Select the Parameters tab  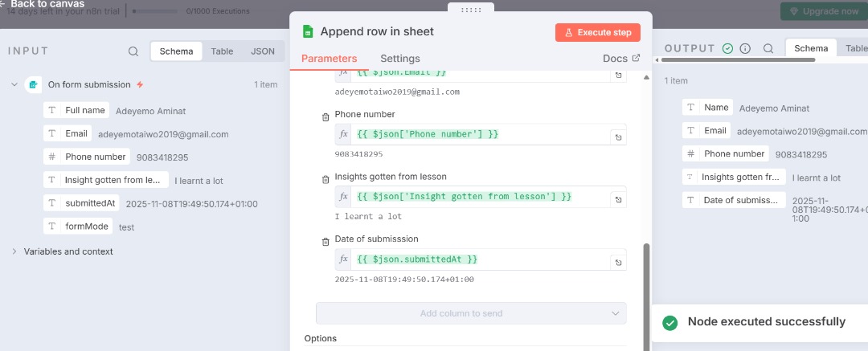(329, 59)
